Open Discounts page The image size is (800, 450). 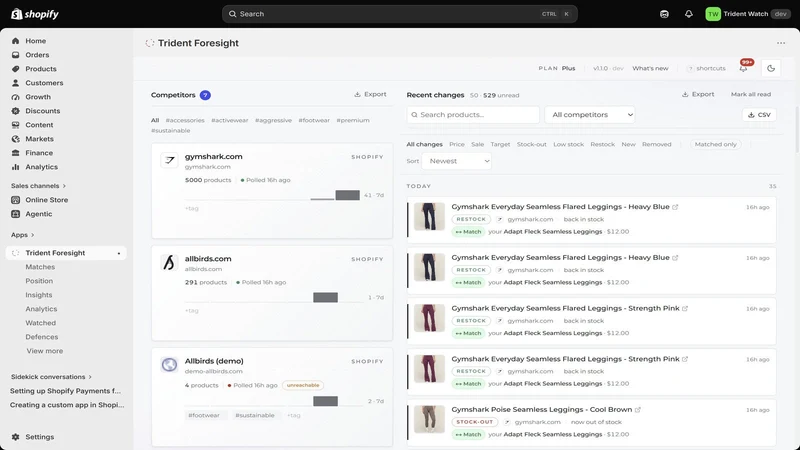click(43, 111)
